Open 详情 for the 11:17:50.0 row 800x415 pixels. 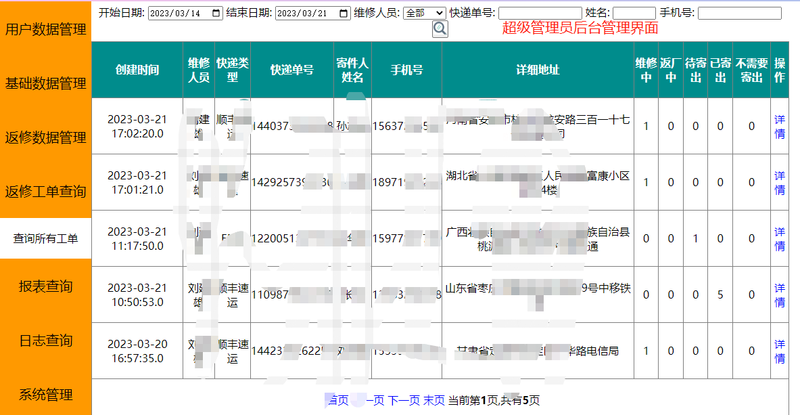coord(779,238)
